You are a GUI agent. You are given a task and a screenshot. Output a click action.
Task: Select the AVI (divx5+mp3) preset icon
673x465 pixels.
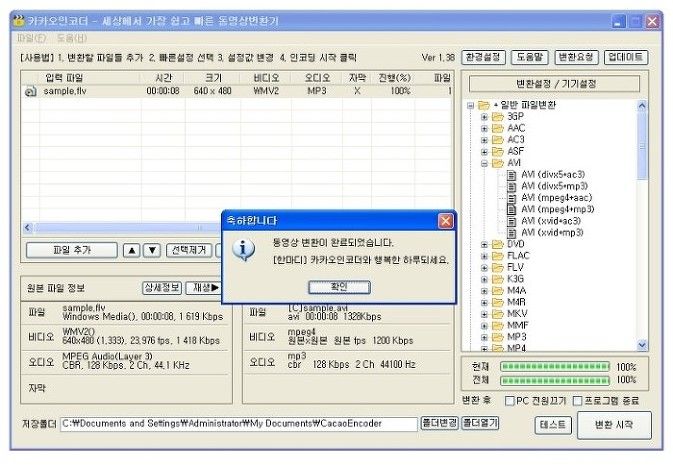tap(511, 186)
